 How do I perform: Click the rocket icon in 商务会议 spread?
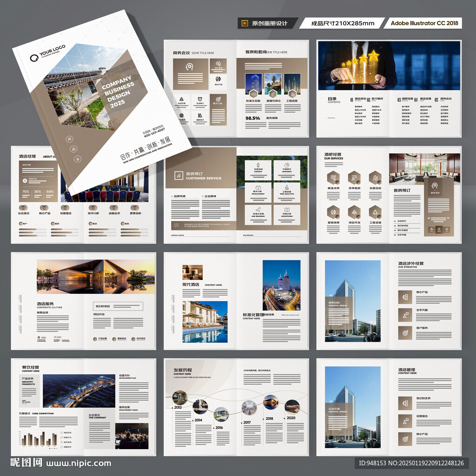click(182, 99)
